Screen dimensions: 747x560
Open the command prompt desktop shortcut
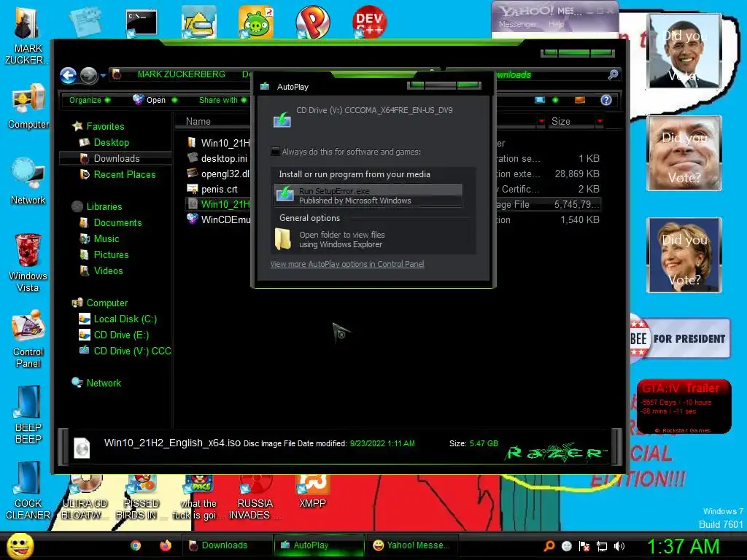[142, 23]
